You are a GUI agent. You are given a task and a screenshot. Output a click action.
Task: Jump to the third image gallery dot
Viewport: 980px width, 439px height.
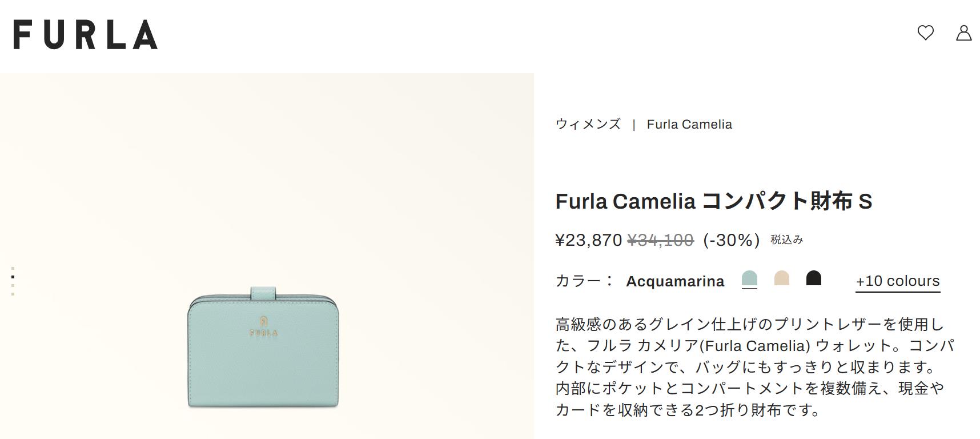(13, 285)
